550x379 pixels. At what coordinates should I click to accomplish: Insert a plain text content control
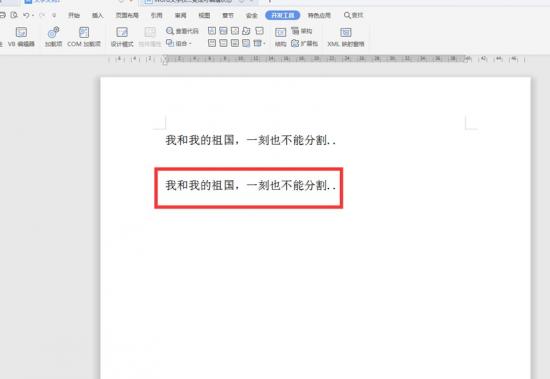click(223, 31)
